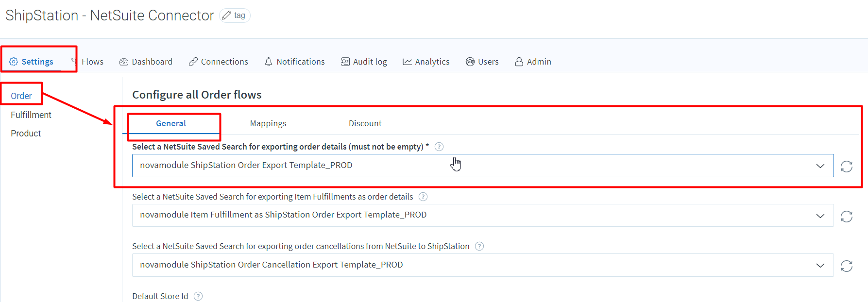Select the General sub-tab
This screenshot has height=302, width=868.
pos(171,123)
